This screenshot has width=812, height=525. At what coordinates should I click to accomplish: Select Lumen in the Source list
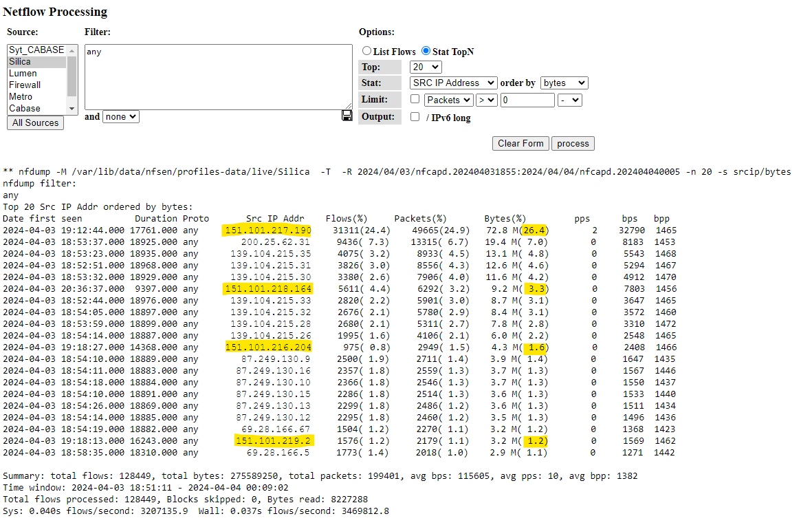(23, 74)
